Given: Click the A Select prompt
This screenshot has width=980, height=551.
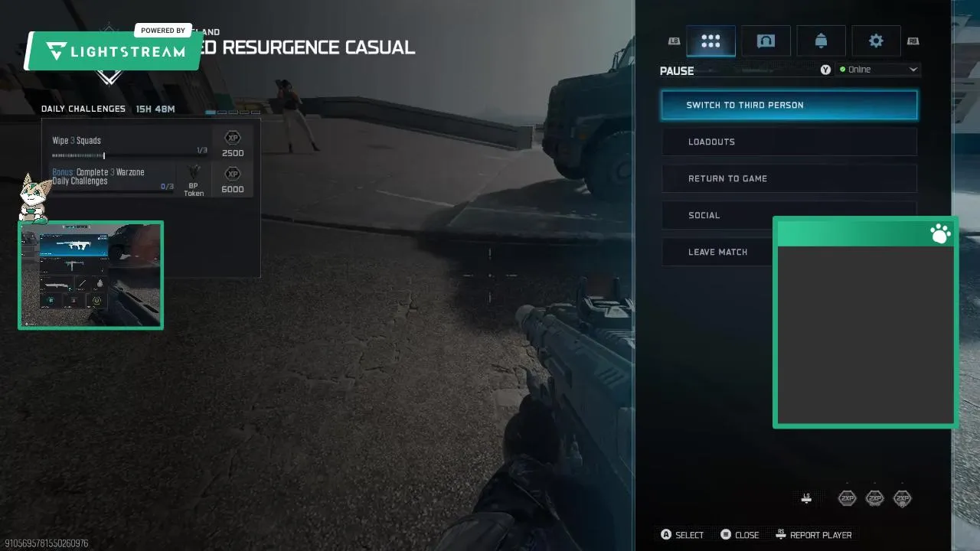Looking at the screenshot, I should click(x=682, y=535).
